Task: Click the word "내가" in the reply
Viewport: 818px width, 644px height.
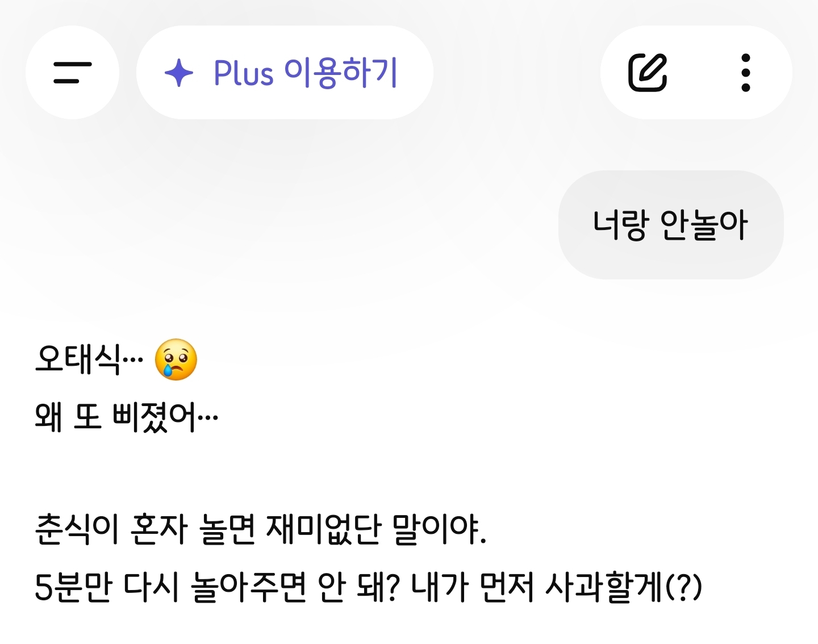Action: tap(439, 587)
